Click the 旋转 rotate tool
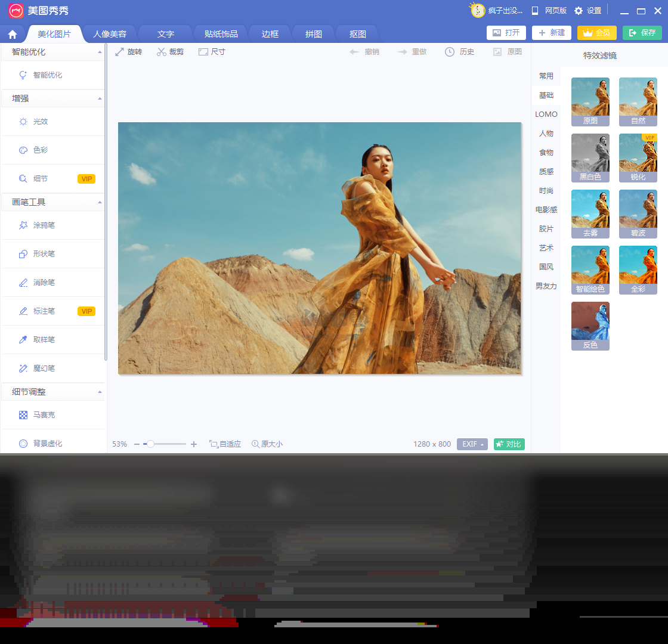The width and height of the screenshot is (668, 644). coord(128,52)
